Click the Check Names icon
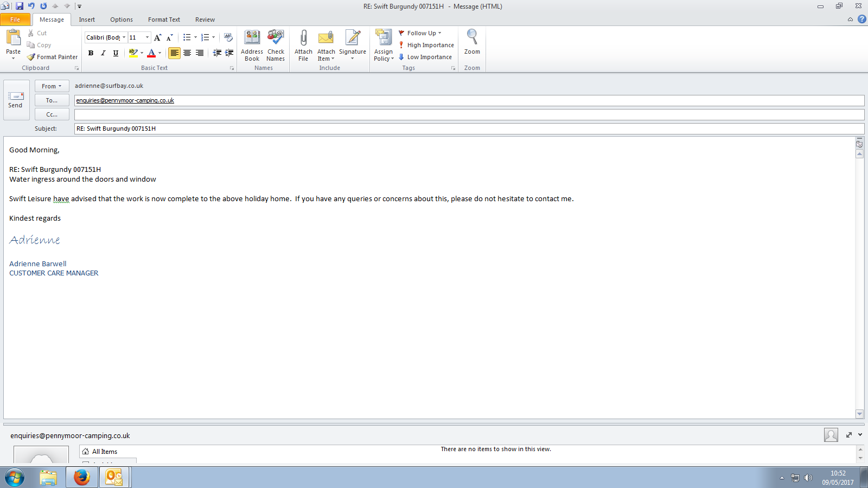This screenshot has width=868, height=488. tap(276, 46)
